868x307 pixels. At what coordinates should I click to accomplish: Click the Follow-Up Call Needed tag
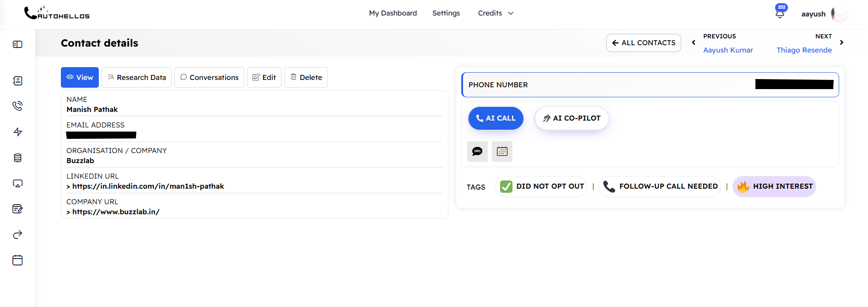point(660,186)
